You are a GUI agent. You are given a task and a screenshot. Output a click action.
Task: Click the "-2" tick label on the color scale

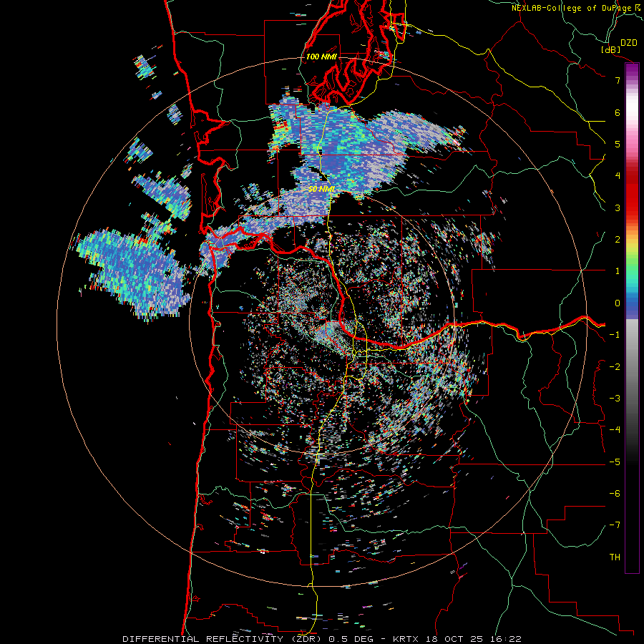click(x=615, y=367)
